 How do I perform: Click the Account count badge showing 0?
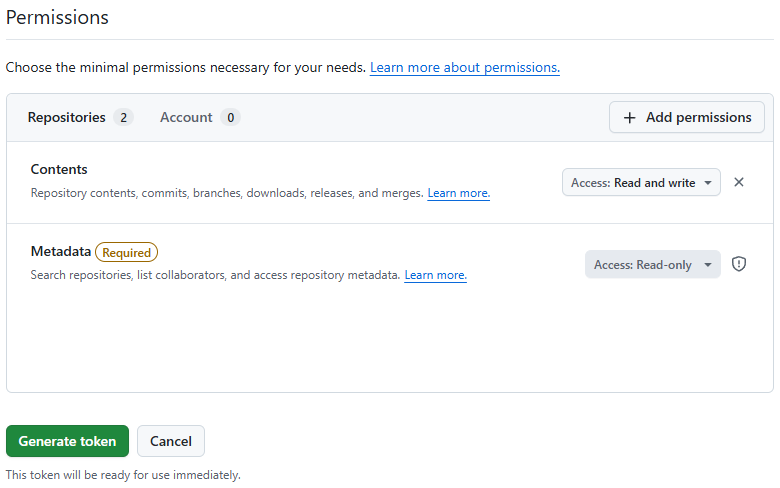(230, 117)
